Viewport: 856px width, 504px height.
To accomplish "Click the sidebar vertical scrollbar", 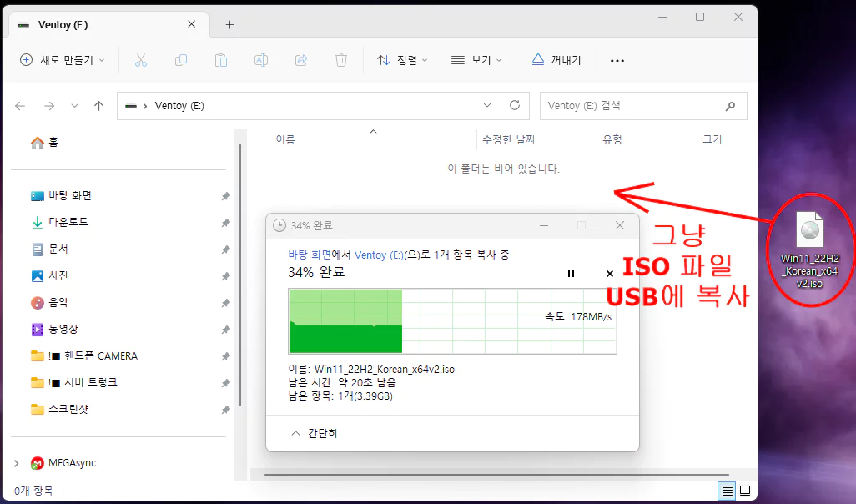I will [x=240, y=275].
